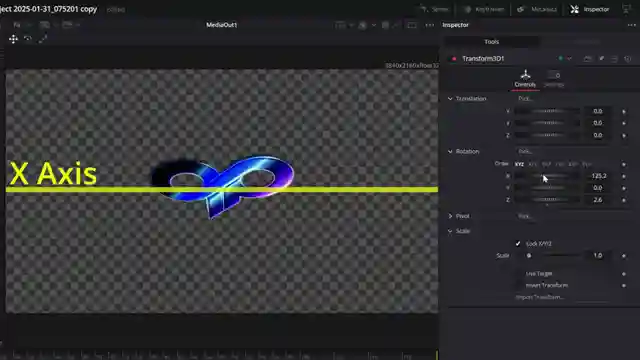Screen dimensions: 640x360
Task: Open the Inspector panel from top bar
Action: click(590, 9)
